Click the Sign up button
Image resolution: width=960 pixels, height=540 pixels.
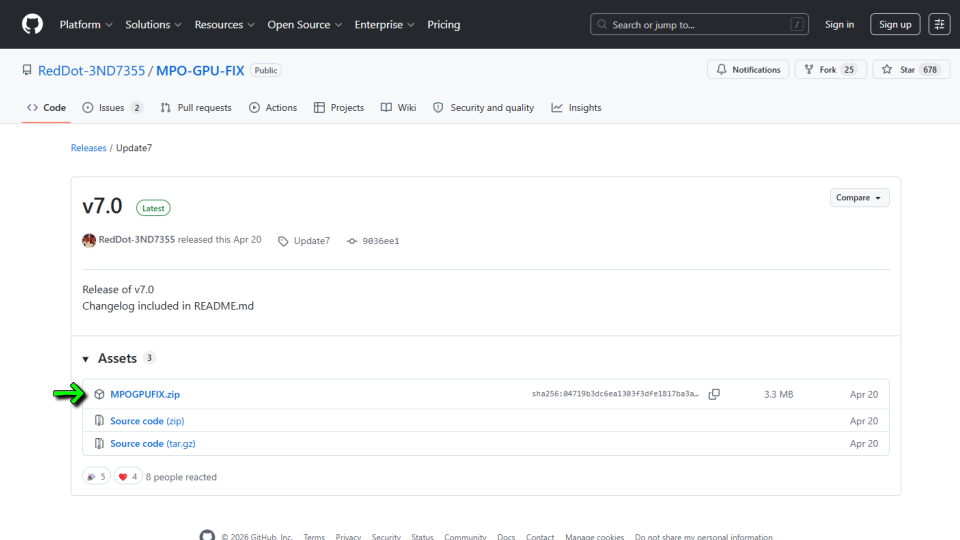coord(894,24)
